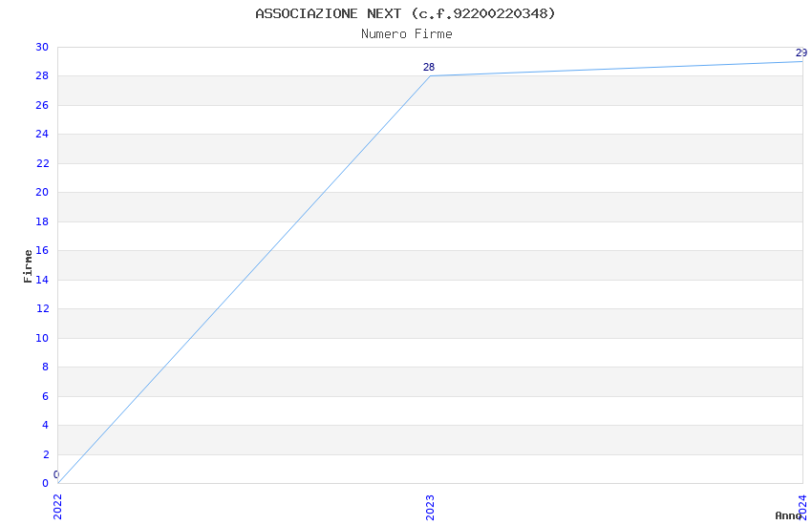Click the data label 0 at 2022
Image resolution: width=812 pixels, height=525 pixels.
56,474
